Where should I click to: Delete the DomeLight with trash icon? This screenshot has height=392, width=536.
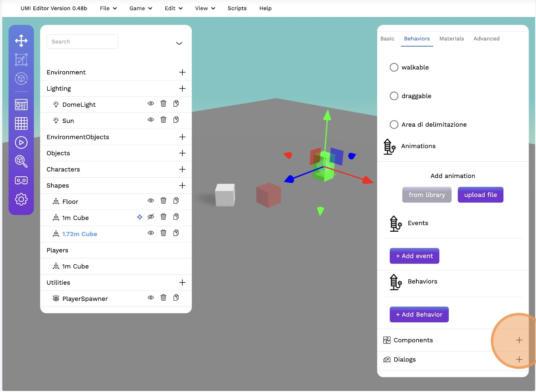coord(163,104)
